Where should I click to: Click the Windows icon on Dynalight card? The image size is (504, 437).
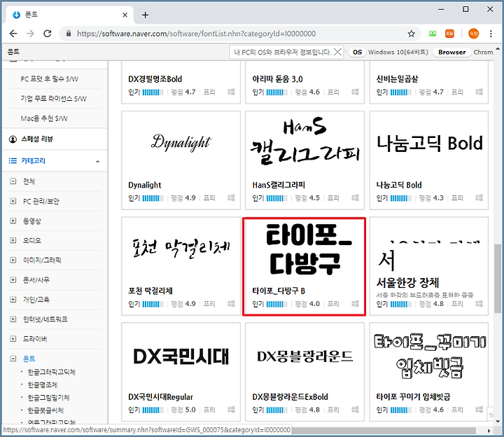[231, 197]
